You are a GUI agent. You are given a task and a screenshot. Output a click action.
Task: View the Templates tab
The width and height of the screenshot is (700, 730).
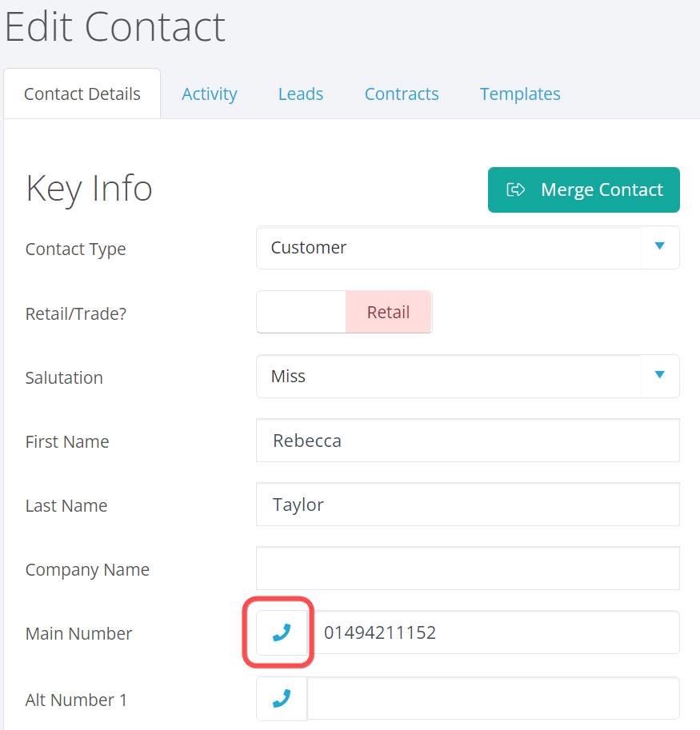520,94
